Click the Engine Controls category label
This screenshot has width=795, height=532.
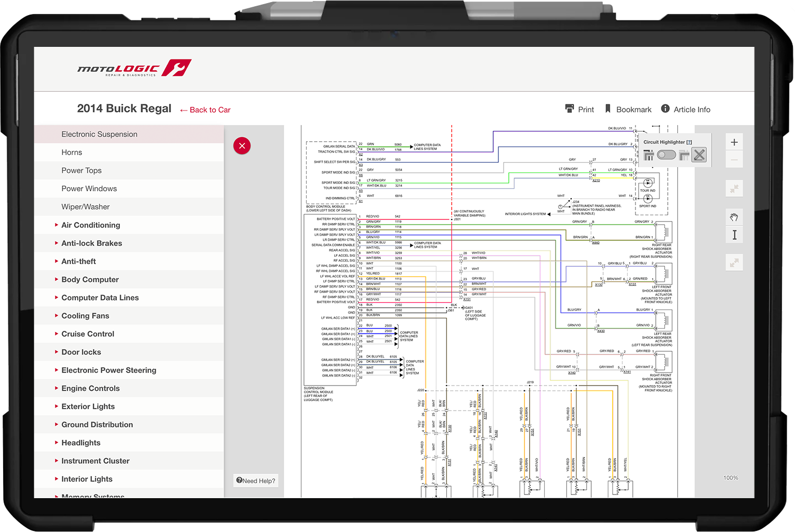click(x=91, y=389)
